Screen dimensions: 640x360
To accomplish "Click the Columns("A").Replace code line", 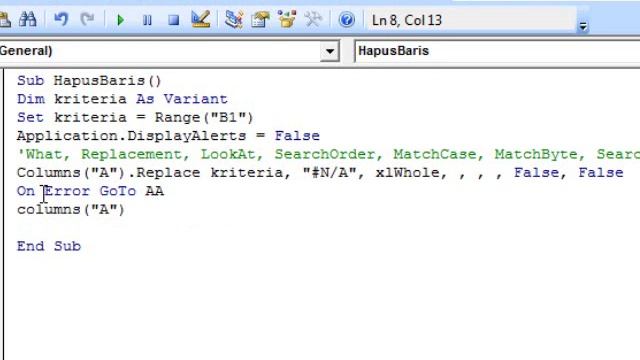I will pyautogui.click(x=320, y=173).
